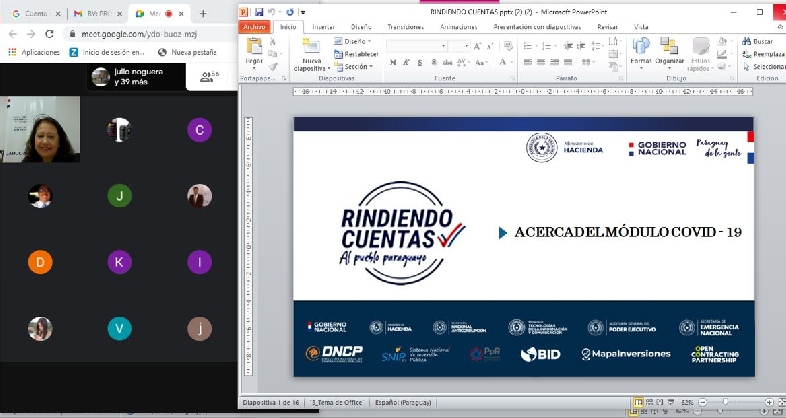
Task: Click the line spacing icon
Action: click(x=597, y=47)
